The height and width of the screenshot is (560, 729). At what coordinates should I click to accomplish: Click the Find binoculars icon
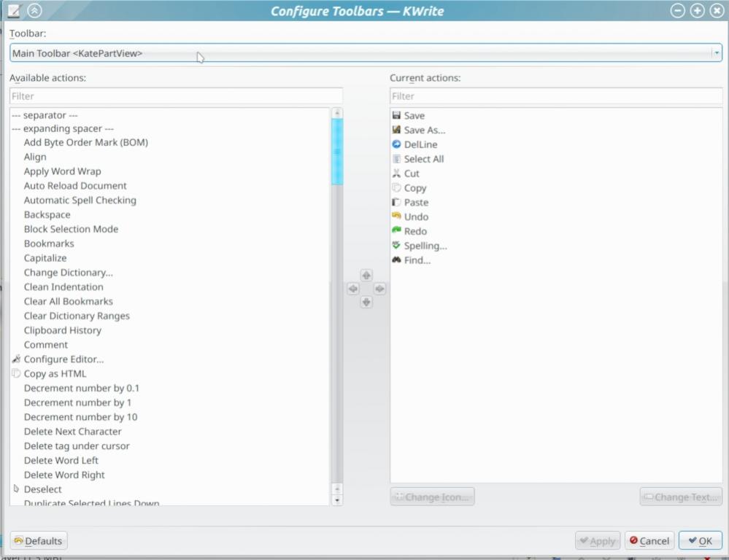[396, 260]
